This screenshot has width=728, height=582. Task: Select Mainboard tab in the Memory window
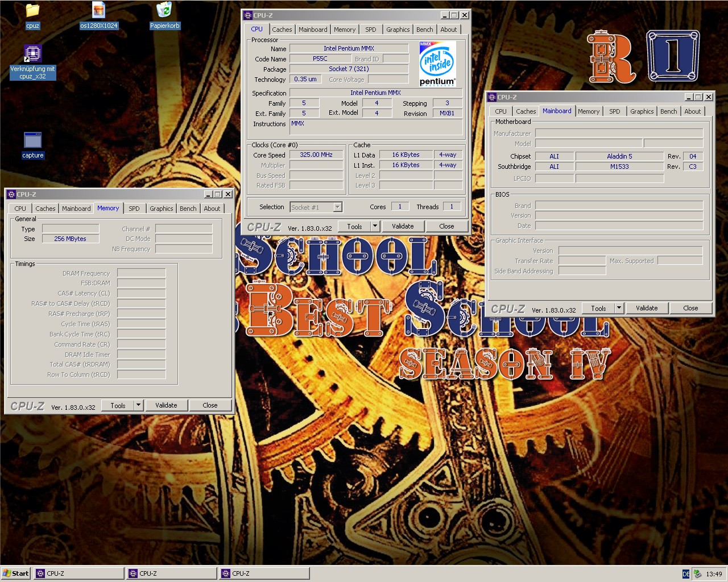pyautogui.click(x=76, y=209)
